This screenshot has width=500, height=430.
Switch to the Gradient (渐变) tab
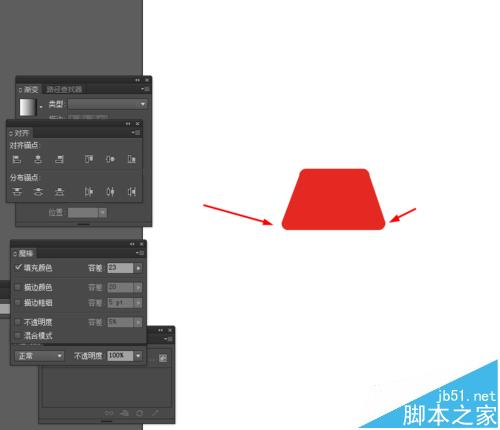point(29,89)
